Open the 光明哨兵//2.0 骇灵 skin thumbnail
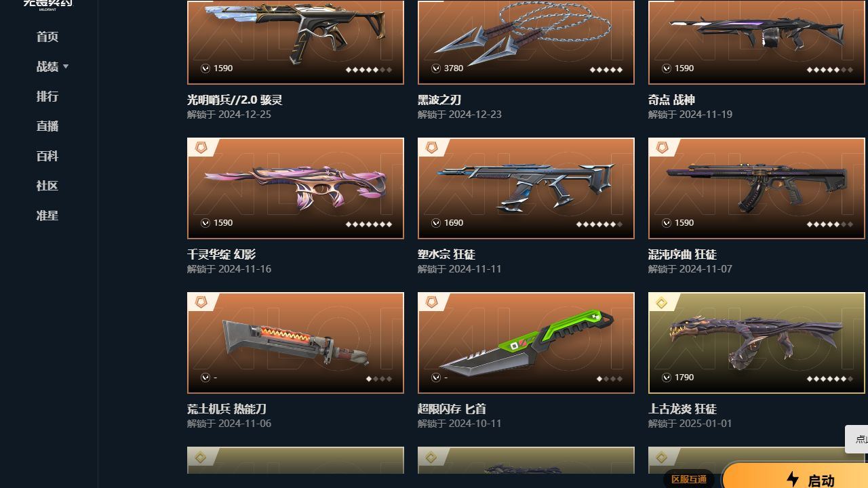 point(296,42)
